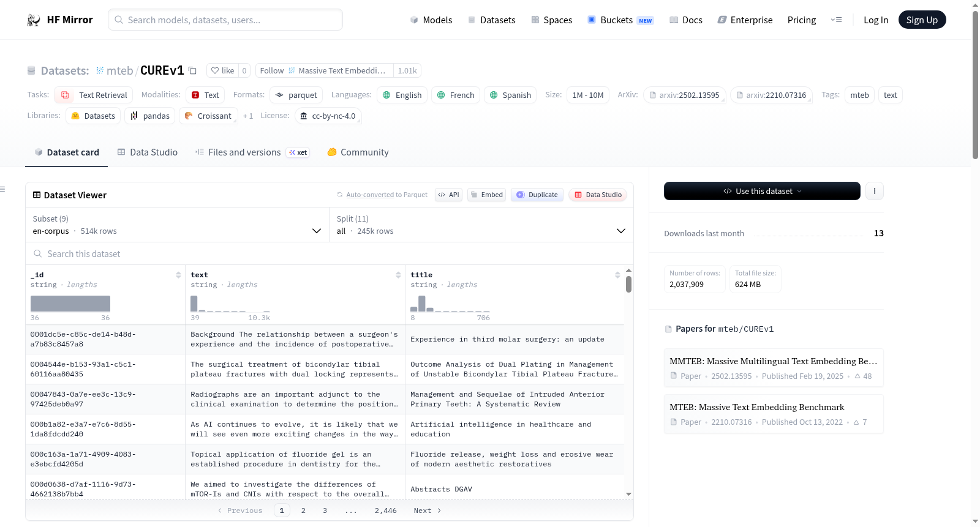Sort by the text column
Screen dimensions: 980x527
tap(398, 275)
